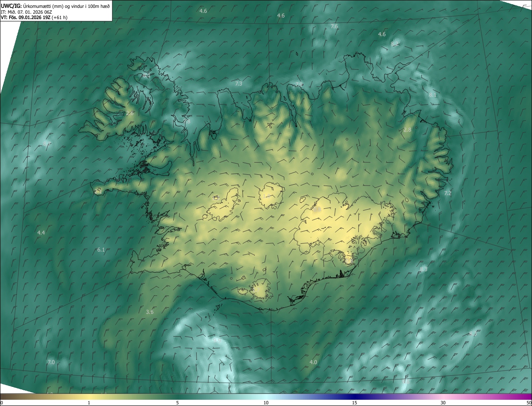This screenshot has width=532, height=406.
Task: Click the 0 tick on the color scale
Action: pyautogui.click(x=1, y=403)
